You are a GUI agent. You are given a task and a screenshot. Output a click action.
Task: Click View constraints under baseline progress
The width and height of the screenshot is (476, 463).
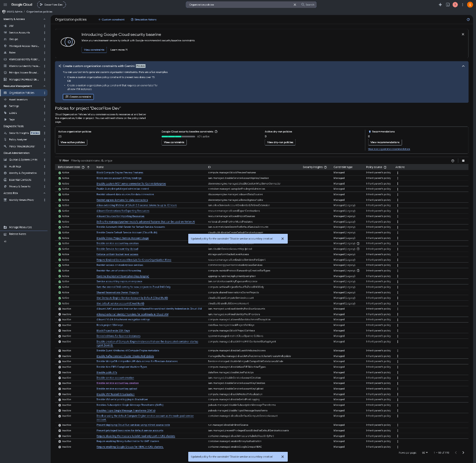[x=174, y=142]
